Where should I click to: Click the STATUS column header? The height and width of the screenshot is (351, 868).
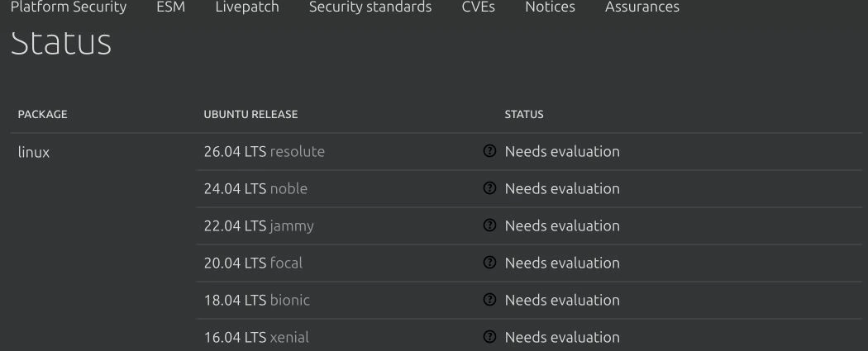523,115
